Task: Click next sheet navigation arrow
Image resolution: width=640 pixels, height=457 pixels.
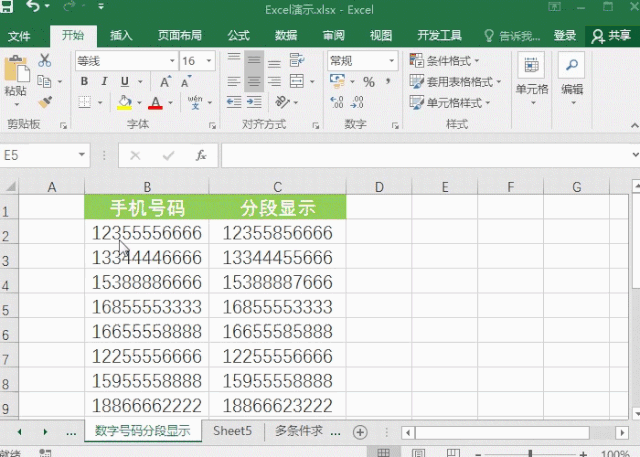Action: (45, 432)
